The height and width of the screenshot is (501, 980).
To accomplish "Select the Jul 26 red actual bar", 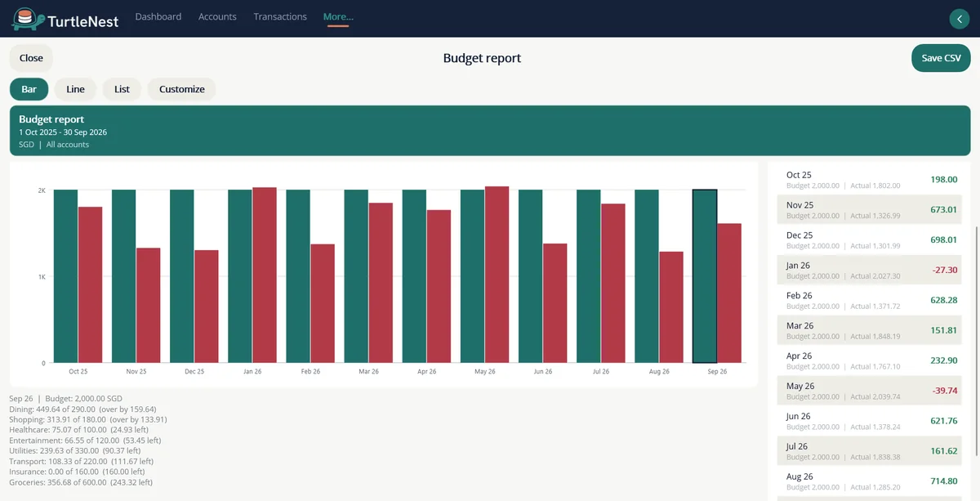I will (x=613, y=284).
